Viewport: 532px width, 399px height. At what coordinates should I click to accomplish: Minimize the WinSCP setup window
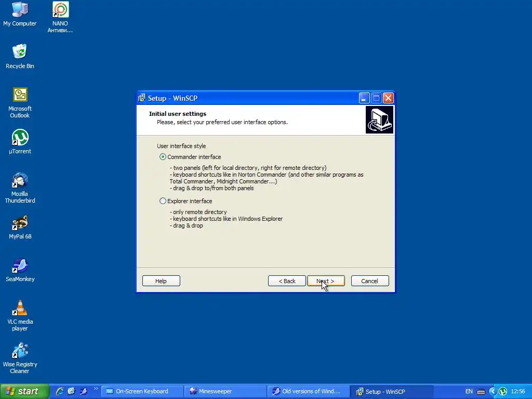click(x=364, y=98)
